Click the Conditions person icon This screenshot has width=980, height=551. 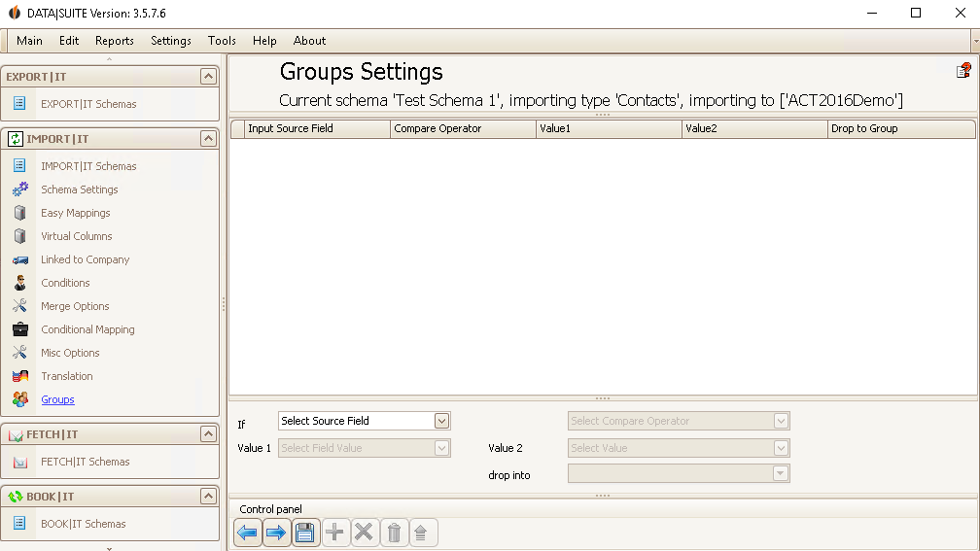20,283
